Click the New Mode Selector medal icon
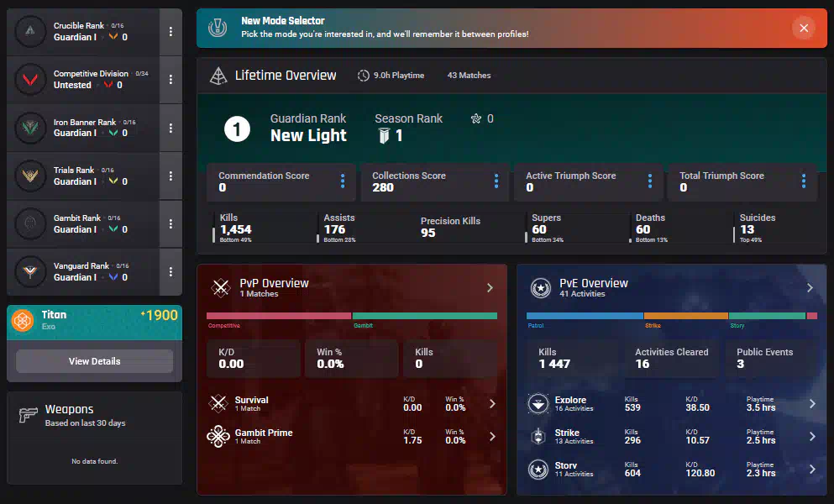Image resolution: width=834 pixels, height=504 pixels. click(x=218, y=28)
